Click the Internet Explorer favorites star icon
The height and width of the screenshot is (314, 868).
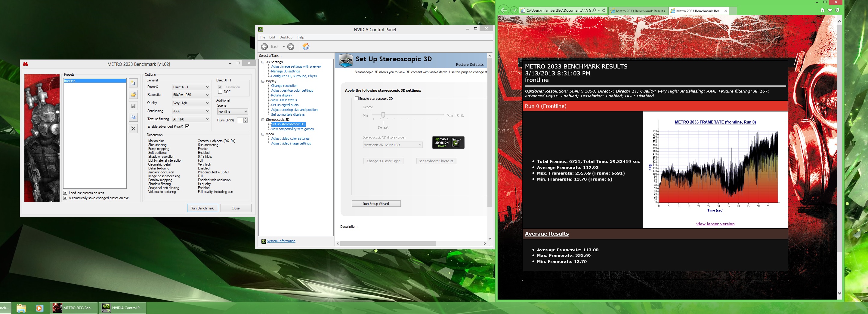[829, 10]
